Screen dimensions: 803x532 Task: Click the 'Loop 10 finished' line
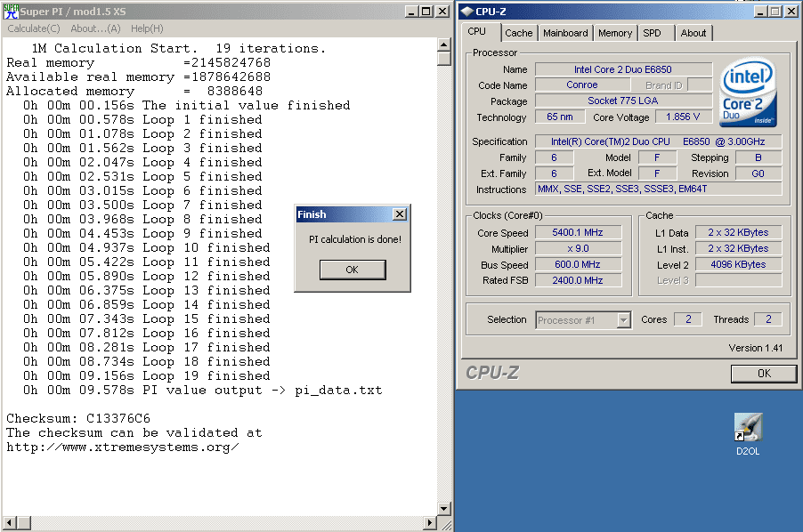click(147, 247)
